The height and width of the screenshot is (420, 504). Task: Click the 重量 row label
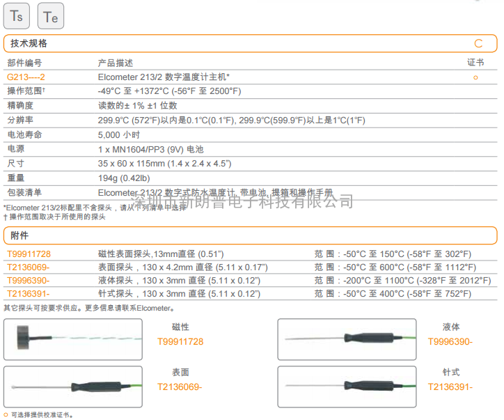point(16,178)
